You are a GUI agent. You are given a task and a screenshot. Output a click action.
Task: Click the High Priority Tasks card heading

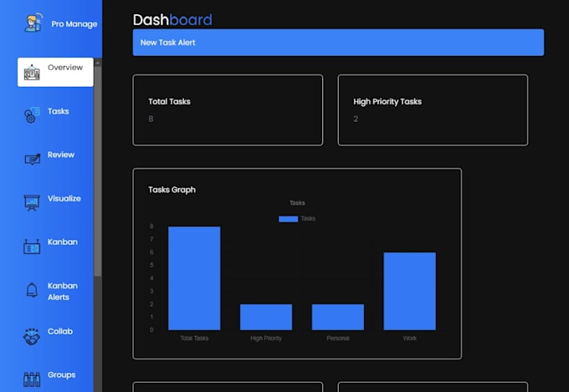(387, 101)
